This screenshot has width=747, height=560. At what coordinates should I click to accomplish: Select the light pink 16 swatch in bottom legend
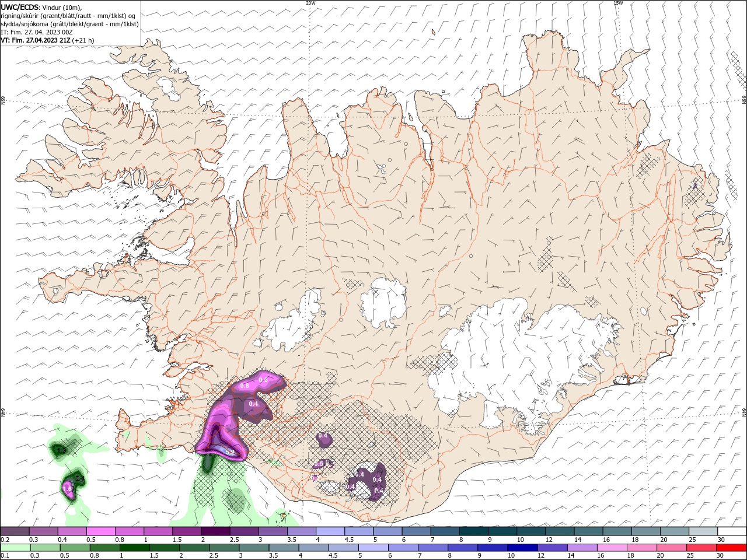(x=612, y=548)
